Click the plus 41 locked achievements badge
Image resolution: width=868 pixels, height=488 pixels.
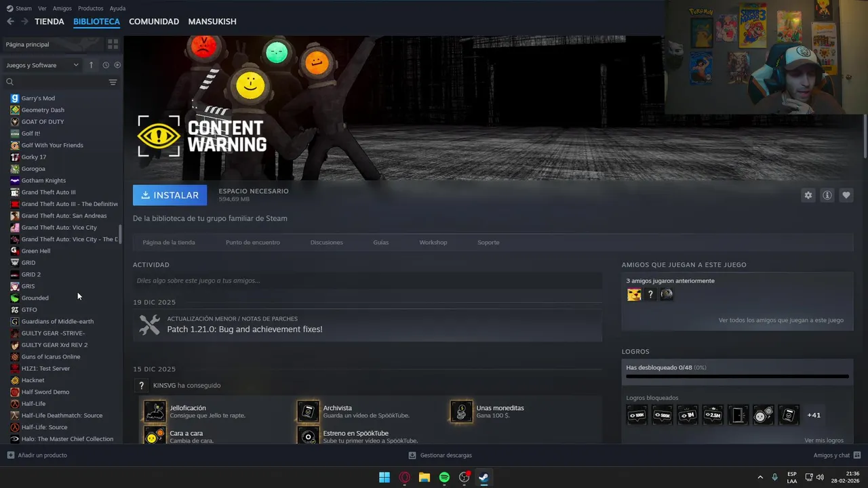point(814,415)
